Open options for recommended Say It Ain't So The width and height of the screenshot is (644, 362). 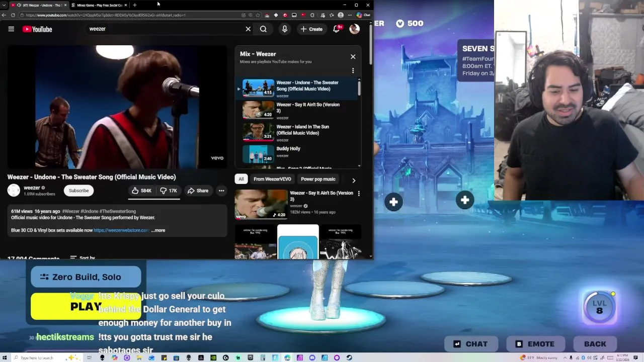point(359,194)
